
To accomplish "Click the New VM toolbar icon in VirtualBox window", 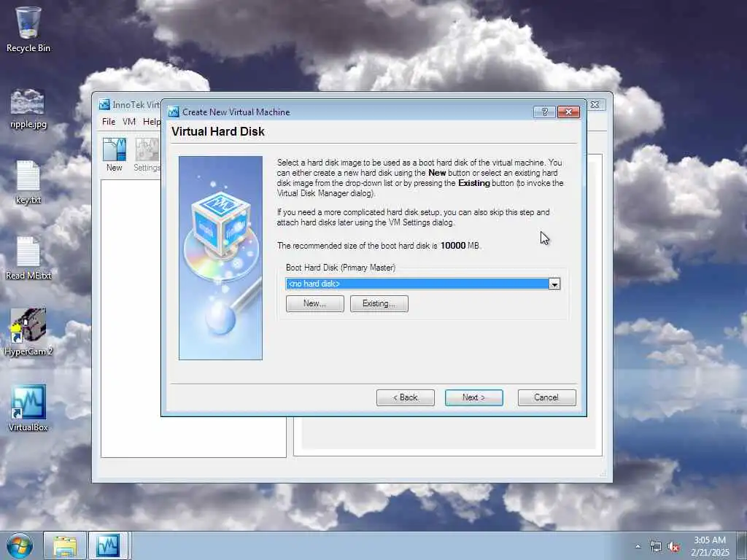I will point(115,155).
